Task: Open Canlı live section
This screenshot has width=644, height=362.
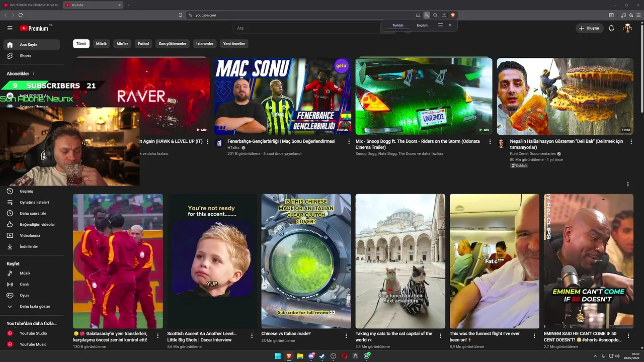Action: click(x=31, y=284)
